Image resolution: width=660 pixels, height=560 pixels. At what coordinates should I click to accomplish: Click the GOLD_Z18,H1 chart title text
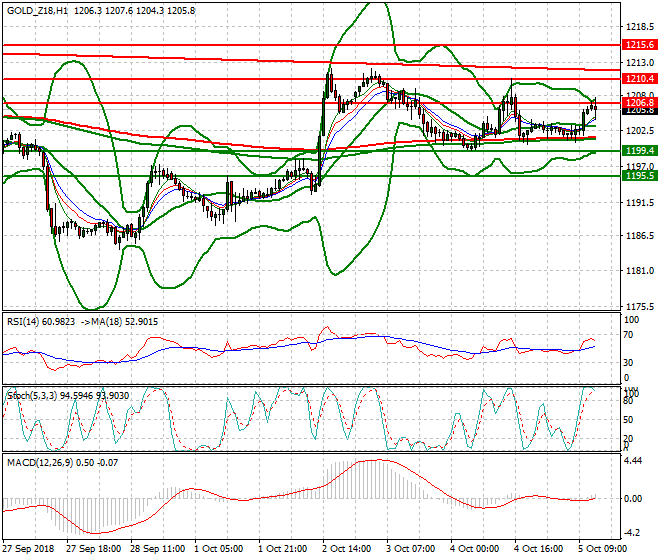38,8
